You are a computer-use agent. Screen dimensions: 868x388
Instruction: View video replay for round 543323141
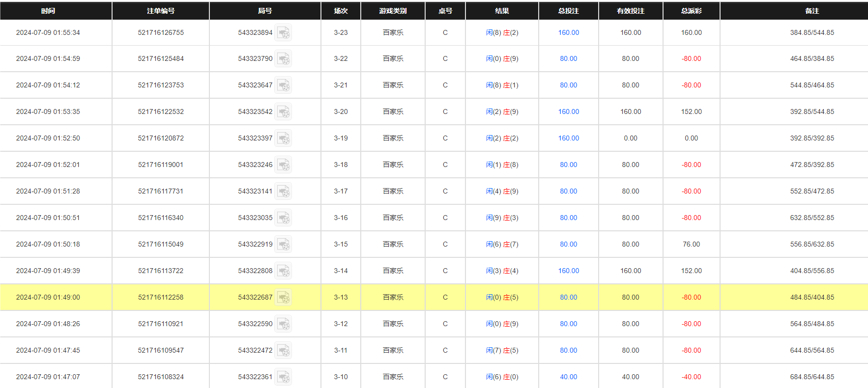(x=284, y=192)
